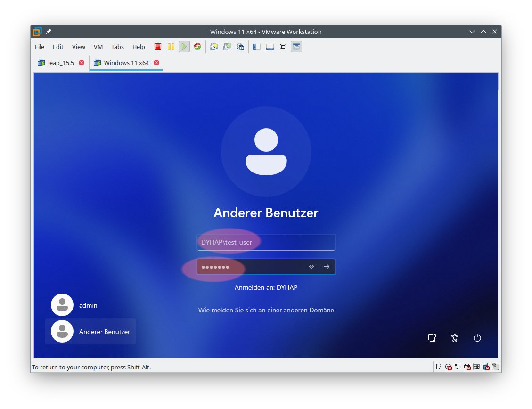Click the other domain sign-in help link

coord(266,310)
